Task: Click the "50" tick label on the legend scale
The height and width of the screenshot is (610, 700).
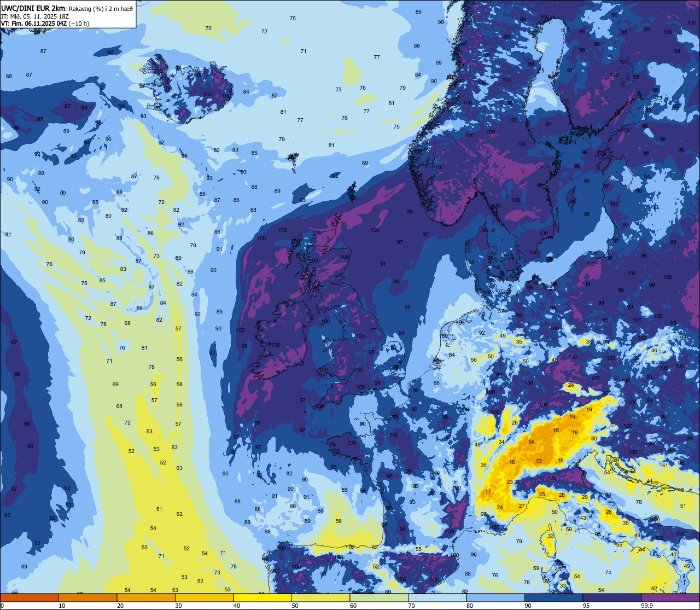Action: 295,606
